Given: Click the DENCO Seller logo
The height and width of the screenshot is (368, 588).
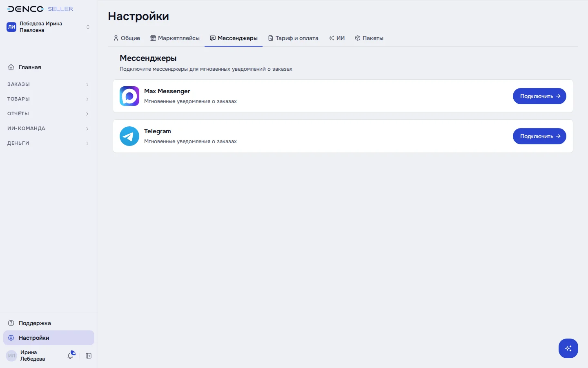Looking at the screenshot, I should [40, 9].
